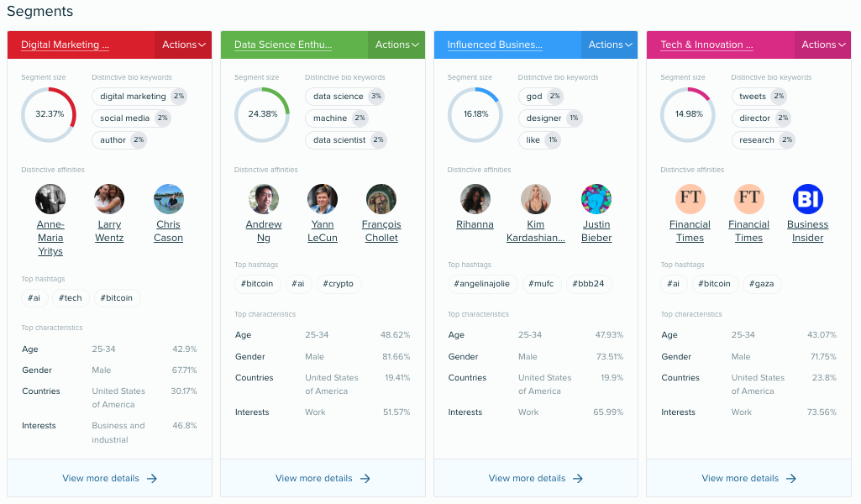
Task: Open Andrew Ng's profile avatar
Action: click(x=263, y=198)
